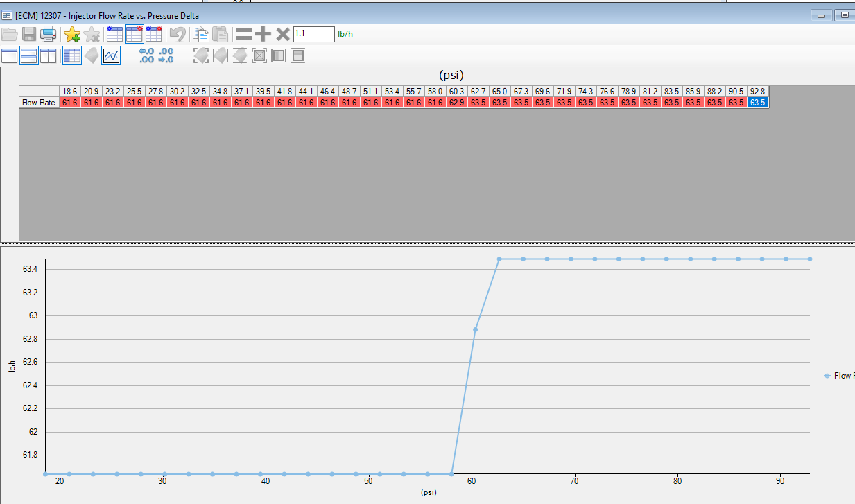Click the multiply (×) value operation icon
The height and width of the screenshot is (504, 855).
(x=282, y=34)
